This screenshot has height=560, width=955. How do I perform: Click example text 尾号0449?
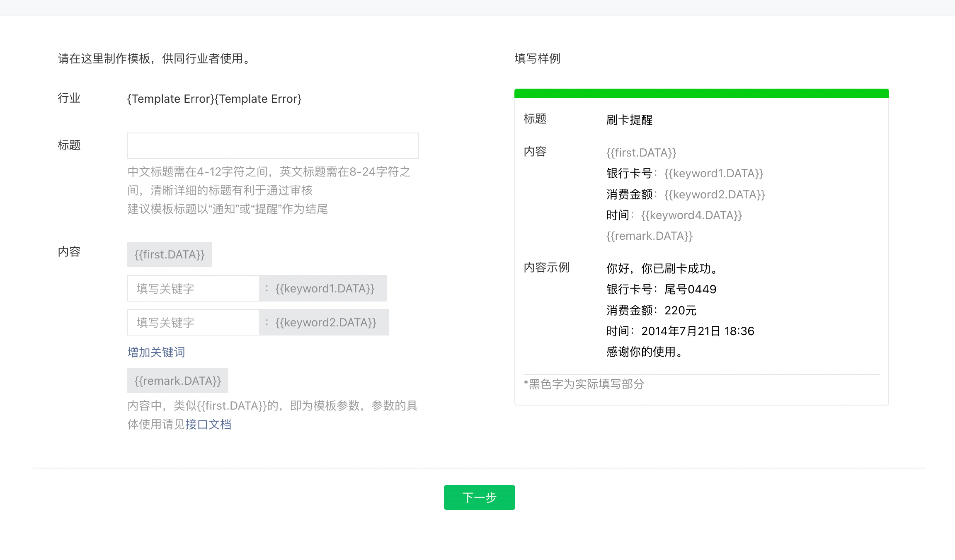pyautogui.click(x=690, y=289)
